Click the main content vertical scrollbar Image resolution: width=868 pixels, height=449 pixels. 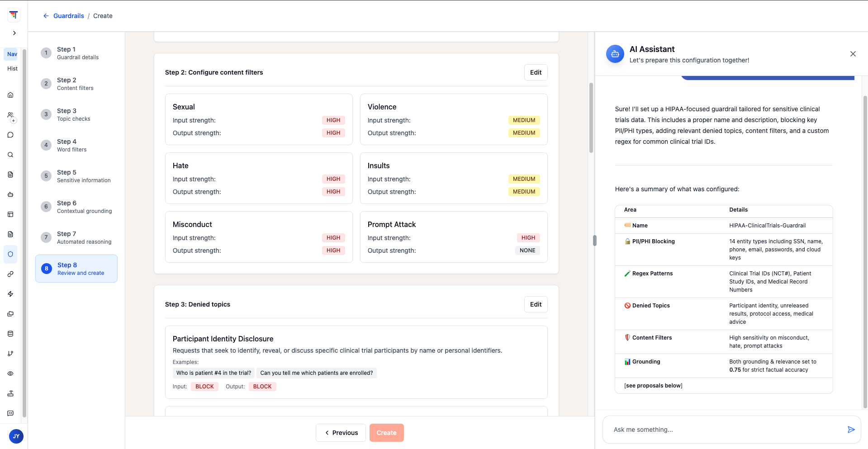click(591, 118)
